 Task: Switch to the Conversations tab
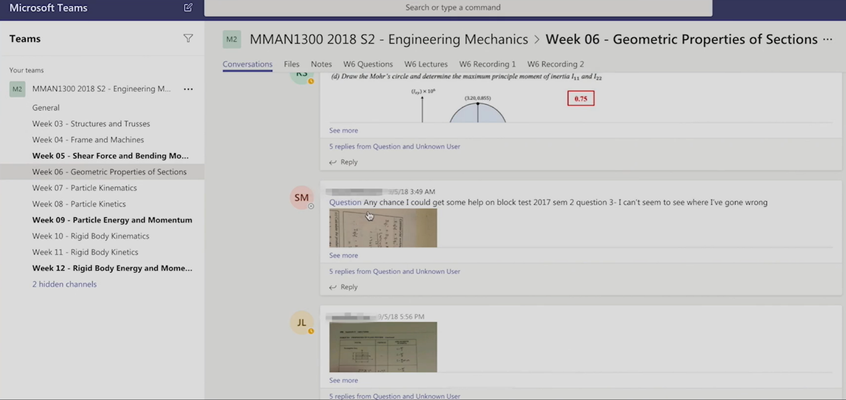(x=247, y=64)
